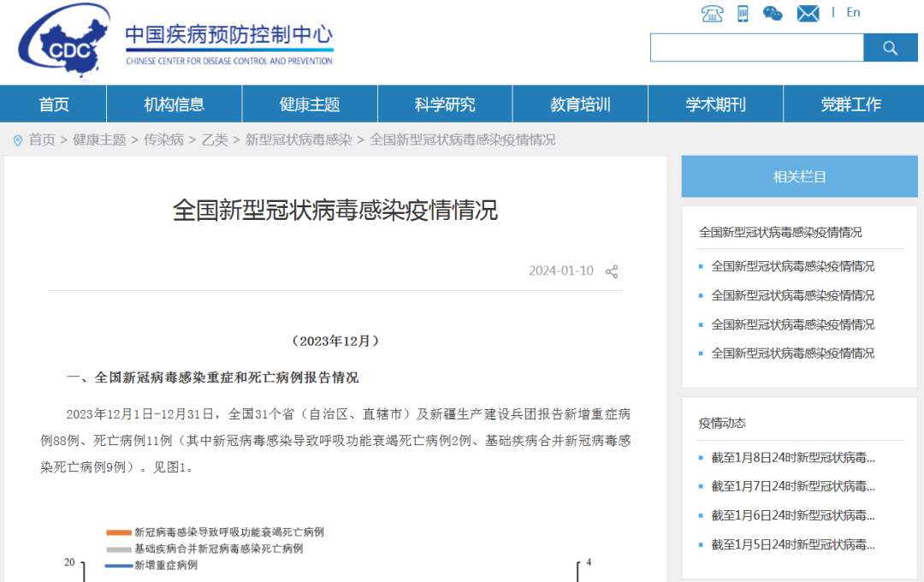This screenshot has height=582, width=924.
Task: Open the 教育培训 navigation menu
Action: click(580, 104)
